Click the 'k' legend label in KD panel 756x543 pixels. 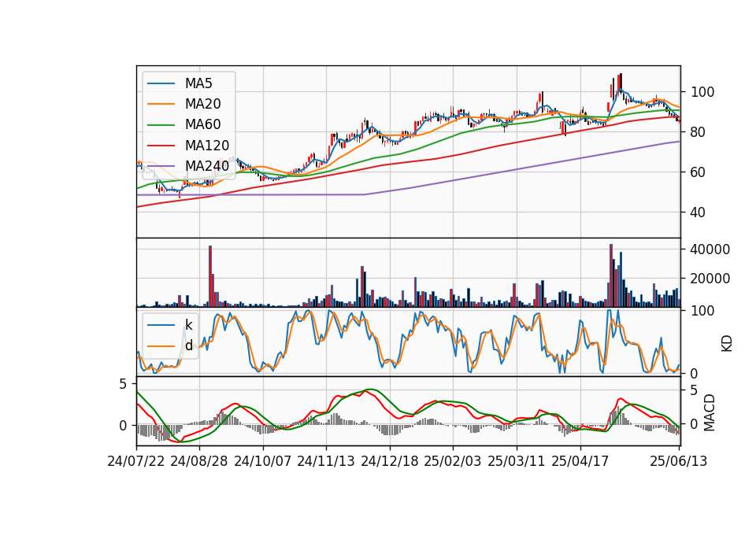[188, 324]
